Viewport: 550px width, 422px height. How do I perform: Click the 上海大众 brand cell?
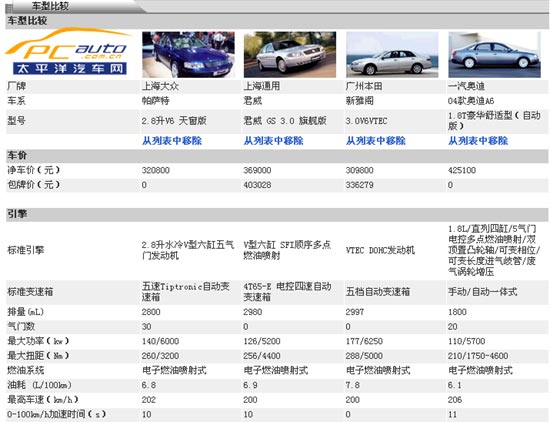pyautogui.click(x=160, y=86)
